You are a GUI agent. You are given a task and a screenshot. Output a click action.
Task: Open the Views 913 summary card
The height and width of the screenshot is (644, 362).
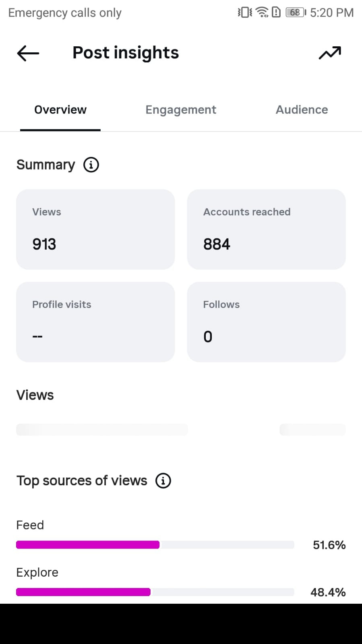(x=95, y=229)
